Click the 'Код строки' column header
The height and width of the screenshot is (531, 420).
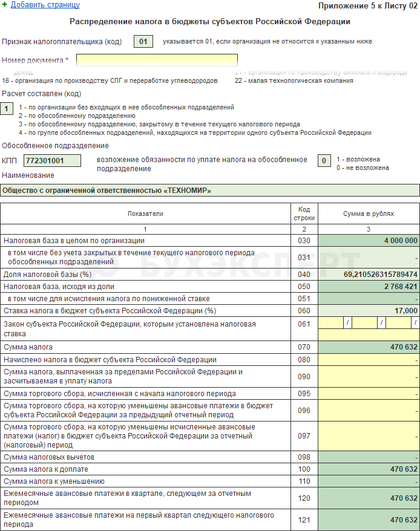pos(304,213)
